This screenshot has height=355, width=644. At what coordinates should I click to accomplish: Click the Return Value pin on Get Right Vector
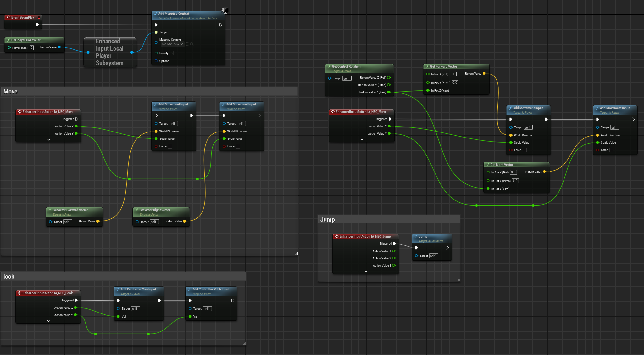tap(545, 172)
